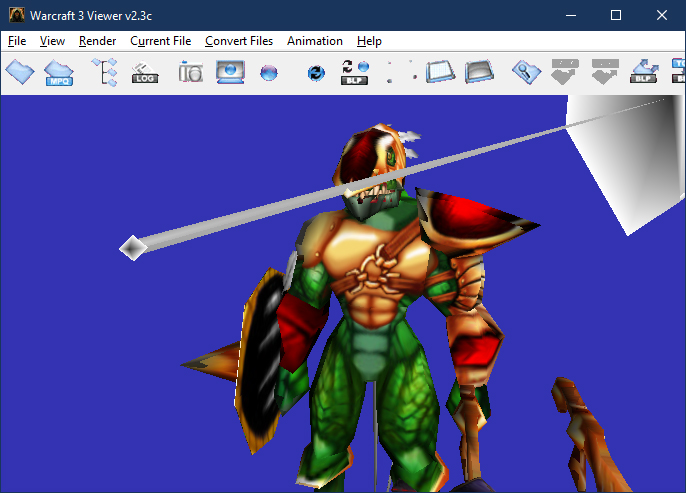Click the purple sphere icon
This screenshot has width=686, height=493.
(x=269, y=73)
